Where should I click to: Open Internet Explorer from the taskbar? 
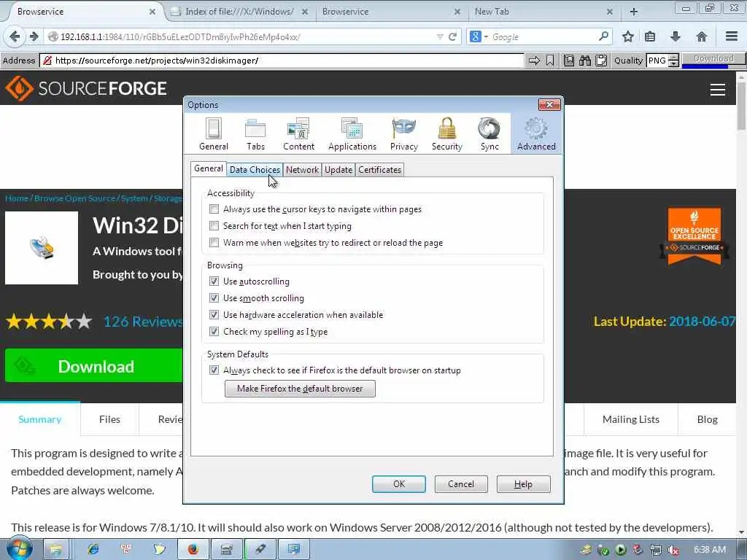[x=93, y=550]
